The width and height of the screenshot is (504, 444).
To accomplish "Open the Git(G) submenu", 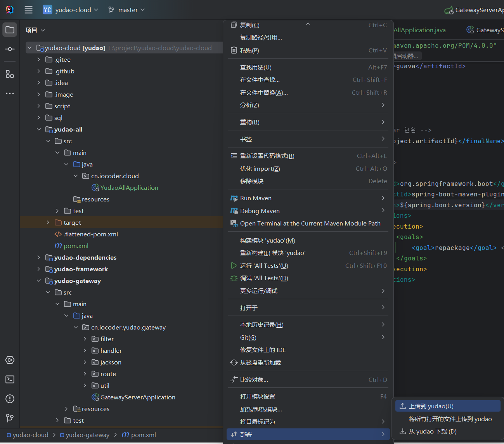I will click(x=308, y=338).
